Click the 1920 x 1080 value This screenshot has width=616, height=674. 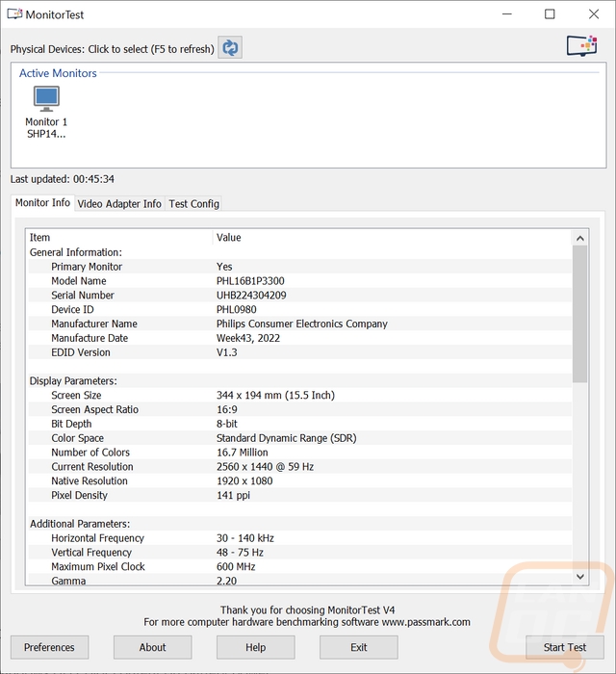coord(244,481)
